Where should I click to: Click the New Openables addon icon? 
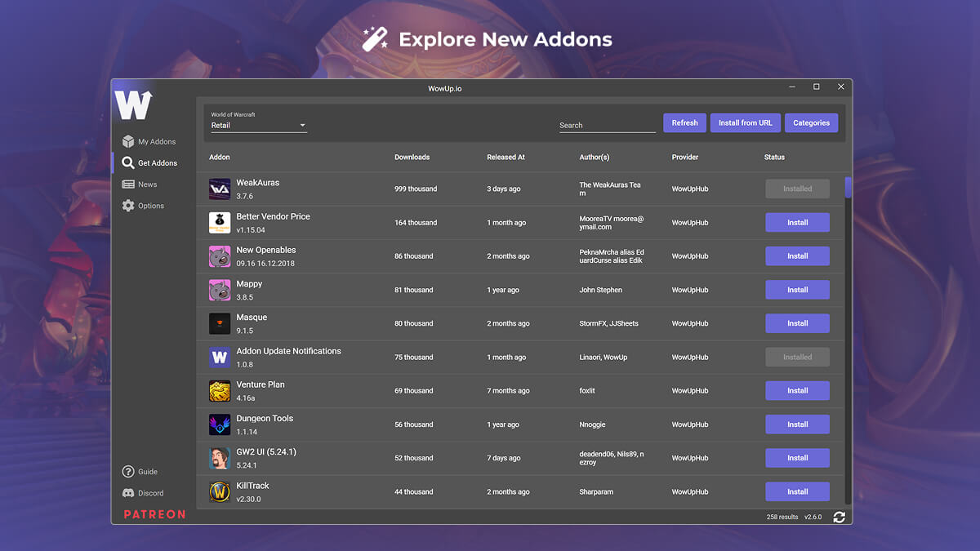[x=220, y=256]
